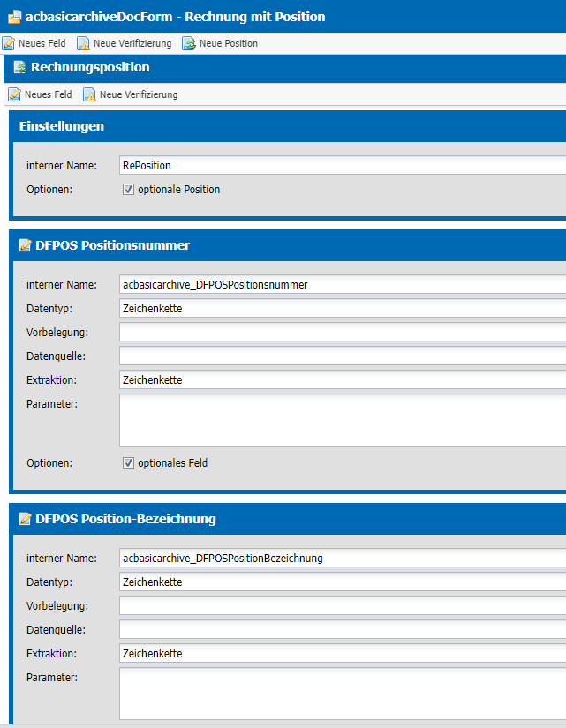Click Neues Feld icon under Rechnungsposition header
This screenshot has width=566, height=728.
(15, 94)
